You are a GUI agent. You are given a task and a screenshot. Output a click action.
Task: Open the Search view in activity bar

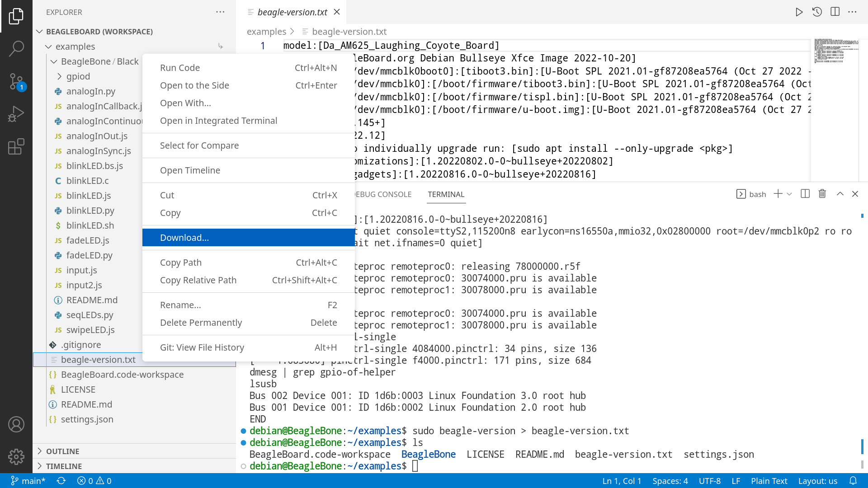16,48
